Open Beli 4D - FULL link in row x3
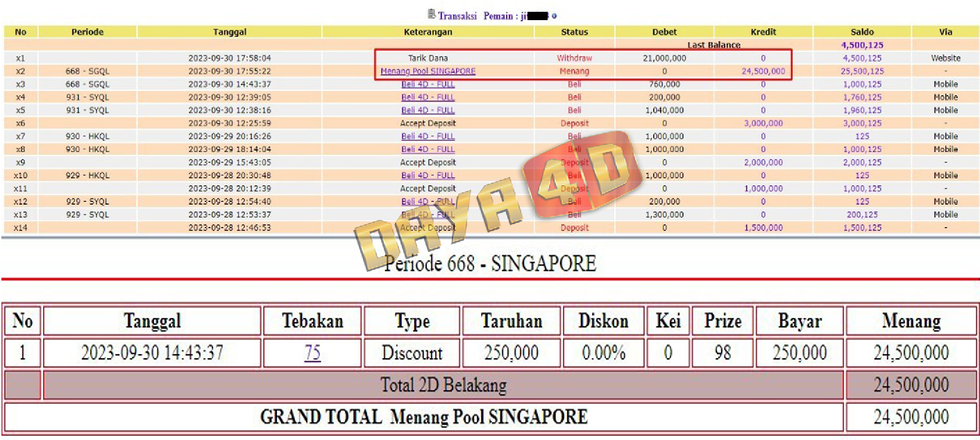This screenshot has width=980, height=440. coord(428,84)
